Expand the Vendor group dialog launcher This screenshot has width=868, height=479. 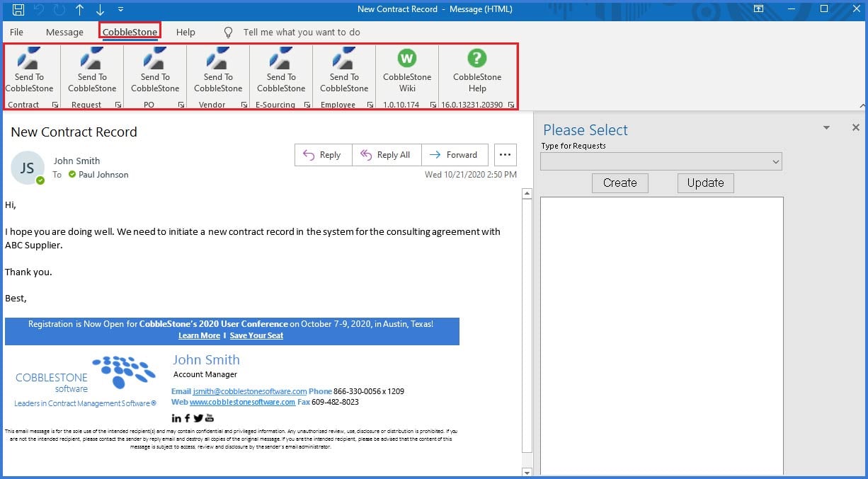pos(244,105)
